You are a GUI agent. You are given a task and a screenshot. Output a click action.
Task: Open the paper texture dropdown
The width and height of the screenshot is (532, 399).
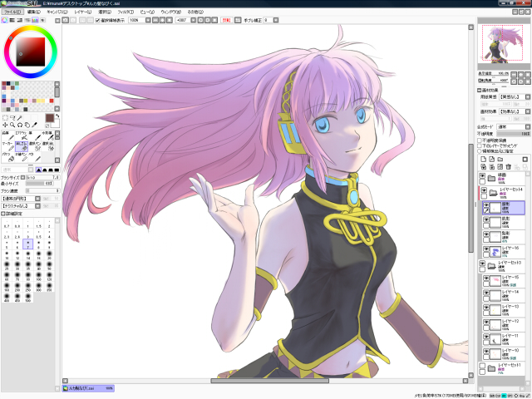528,97
